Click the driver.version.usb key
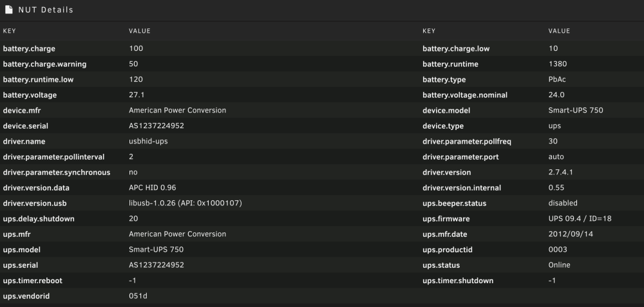Image resolution: width=644 pixels, height=307 pixels. click(x=35, y=203)
